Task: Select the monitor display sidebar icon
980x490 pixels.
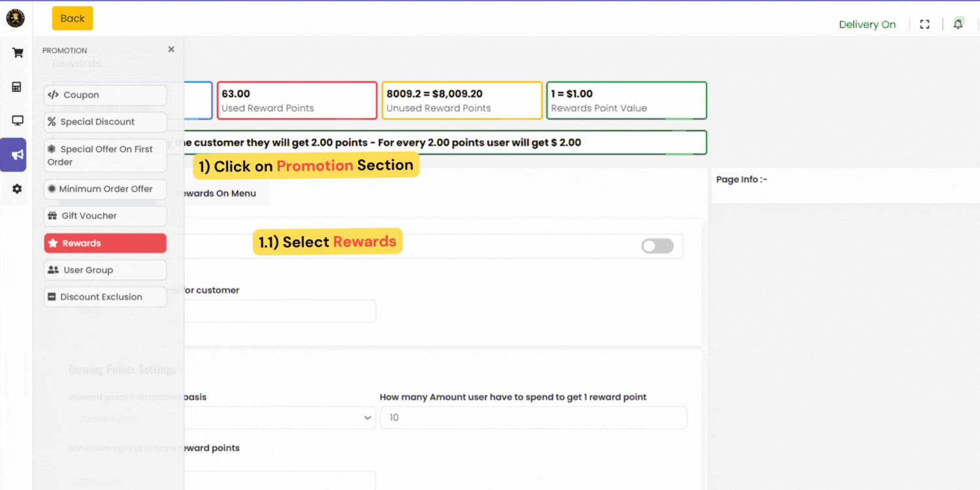Action: 18,120
